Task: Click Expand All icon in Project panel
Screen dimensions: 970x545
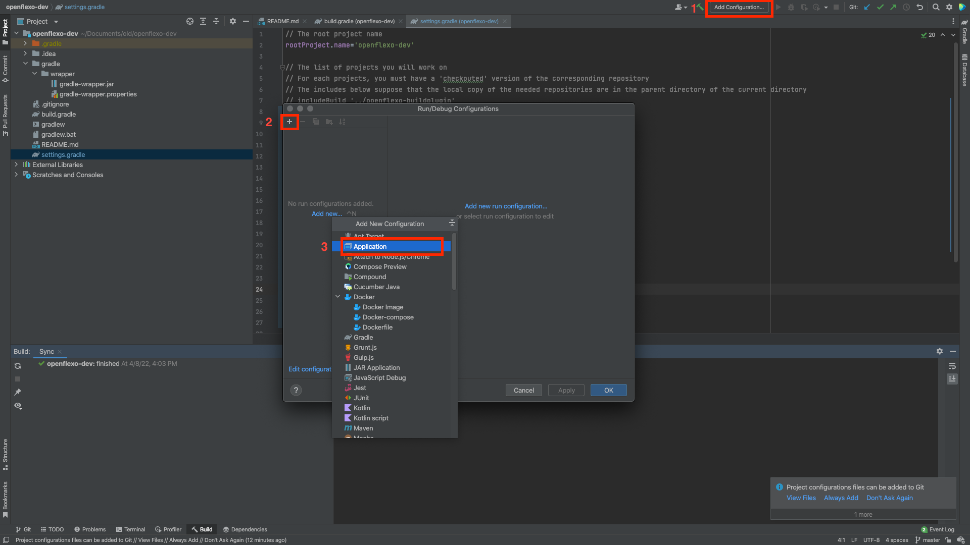Action: point(203,22)
